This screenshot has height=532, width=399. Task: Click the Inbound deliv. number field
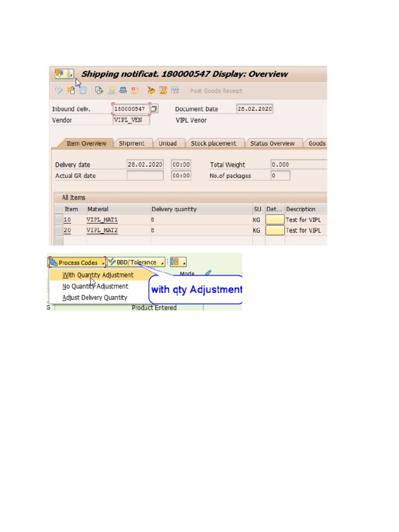pyautogui.click(x=131, y=109)
